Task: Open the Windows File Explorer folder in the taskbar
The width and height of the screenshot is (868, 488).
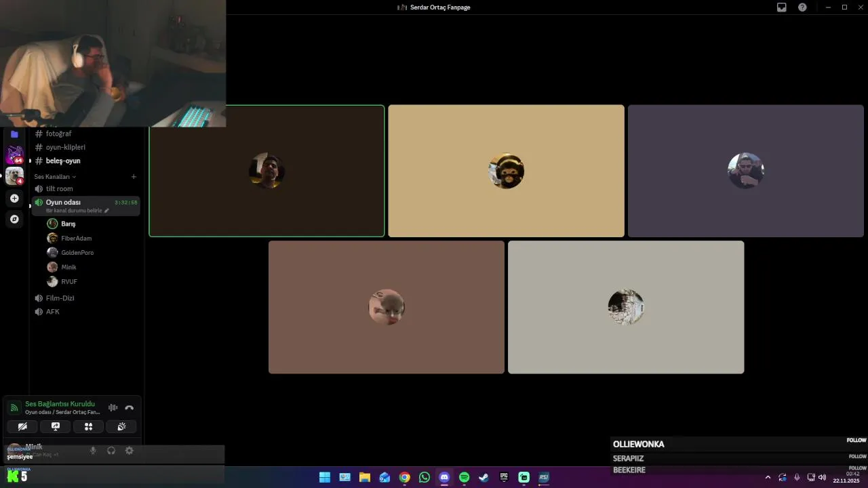Action: [x=365, y=477]
